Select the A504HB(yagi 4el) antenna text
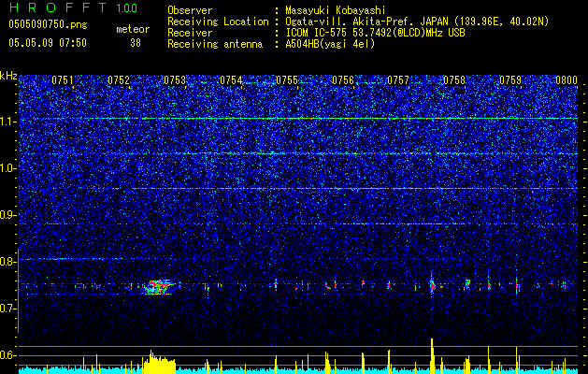 tap(330, 44)
